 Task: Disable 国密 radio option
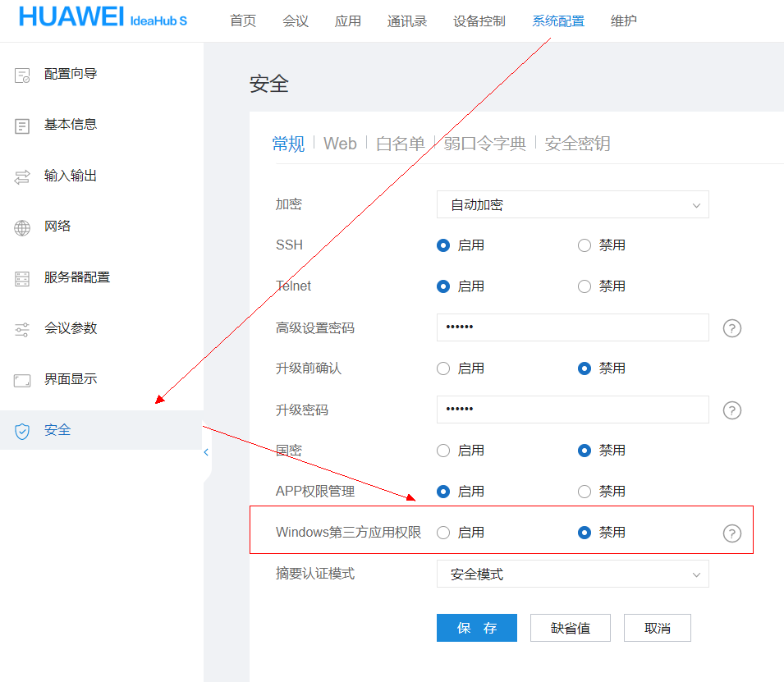coord(585,451)
